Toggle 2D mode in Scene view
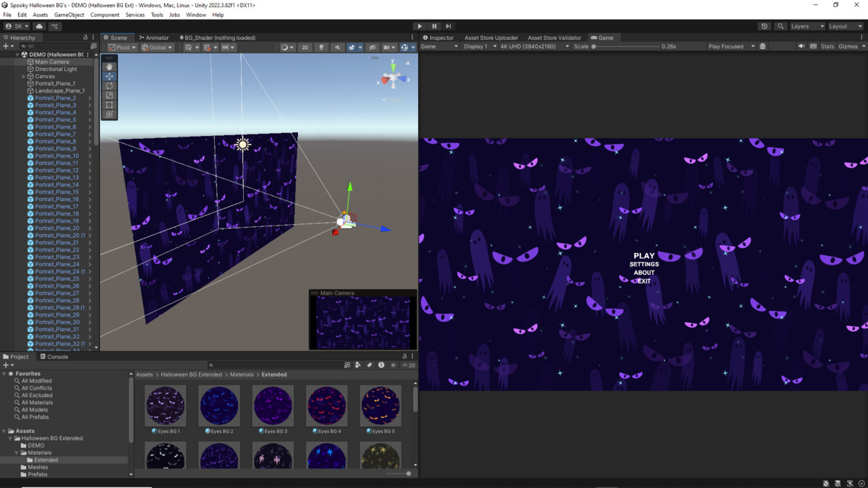 [305, 48]
